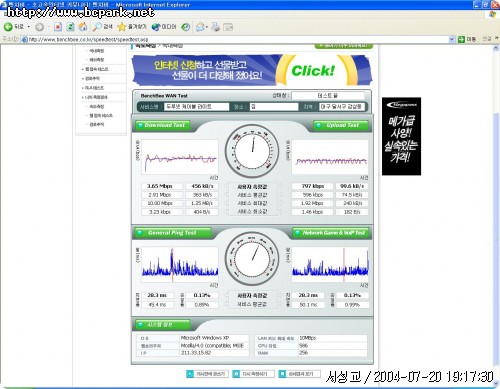Open the last sidebar menu link

pos(97,124)
